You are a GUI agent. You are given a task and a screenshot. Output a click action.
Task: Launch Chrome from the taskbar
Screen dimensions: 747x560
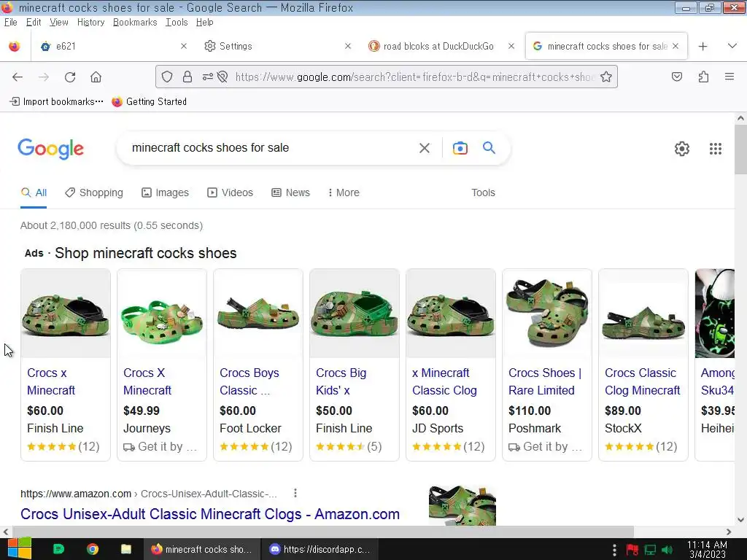point(93,549)
